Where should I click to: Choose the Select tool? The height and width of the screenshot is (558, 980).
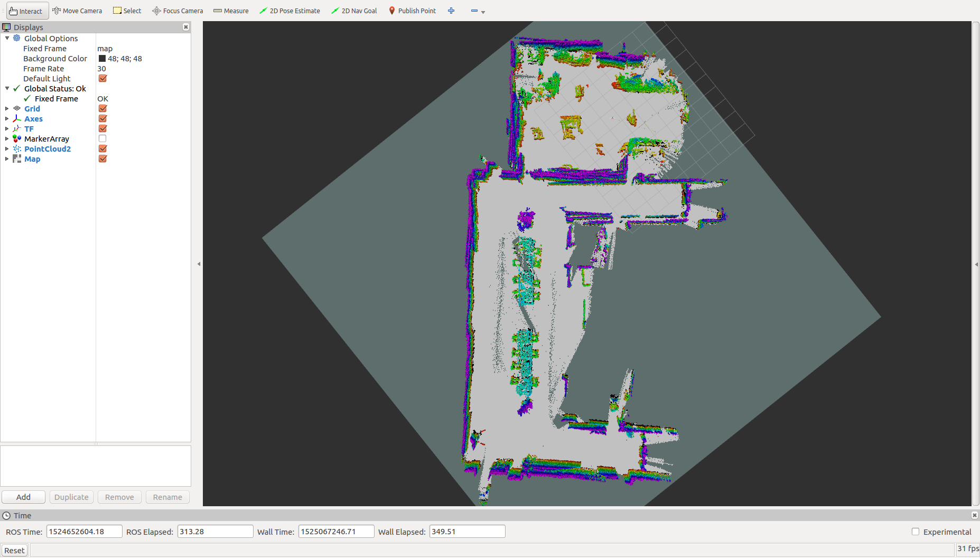127,11
